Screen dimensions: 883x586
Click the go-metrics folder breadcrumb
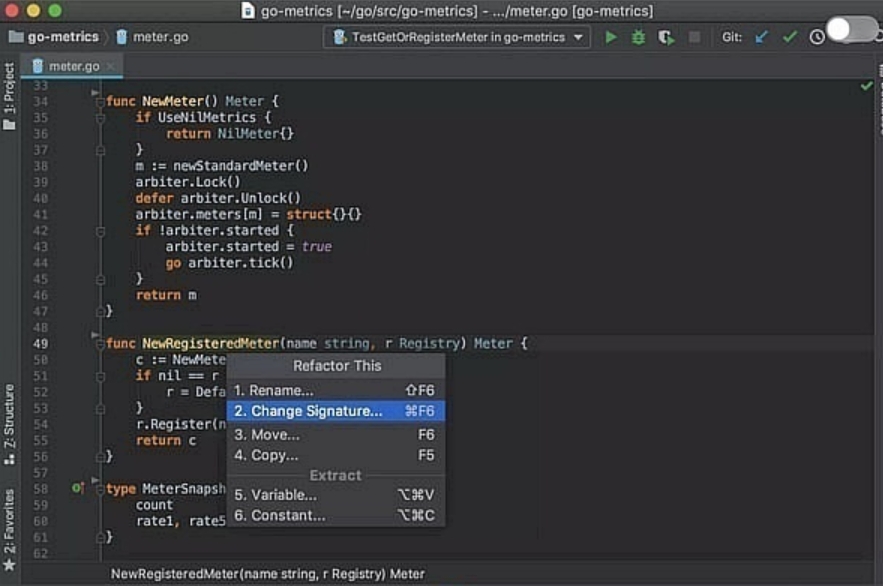(x=54, y=37)
